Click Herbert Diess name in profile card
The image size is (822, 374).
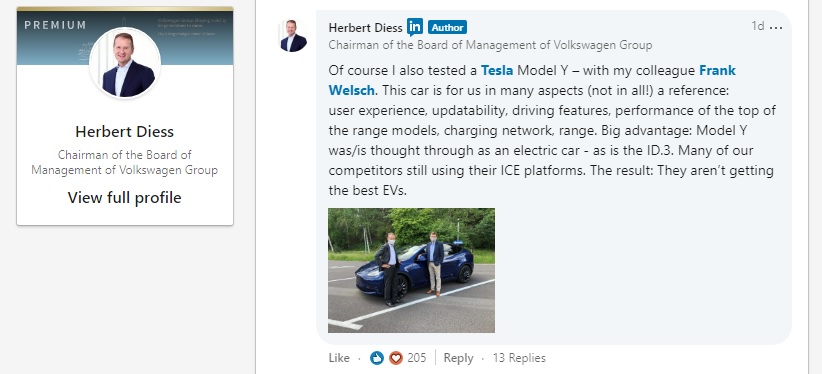124,132
